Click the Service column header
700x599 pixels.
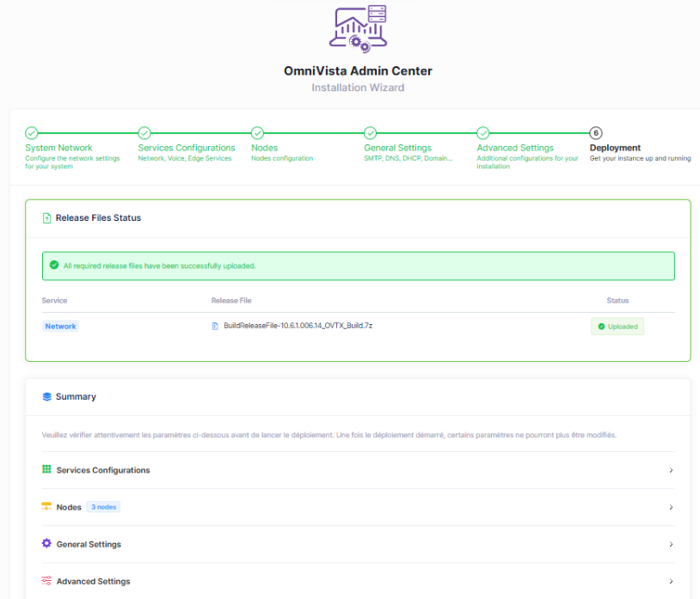54,301
